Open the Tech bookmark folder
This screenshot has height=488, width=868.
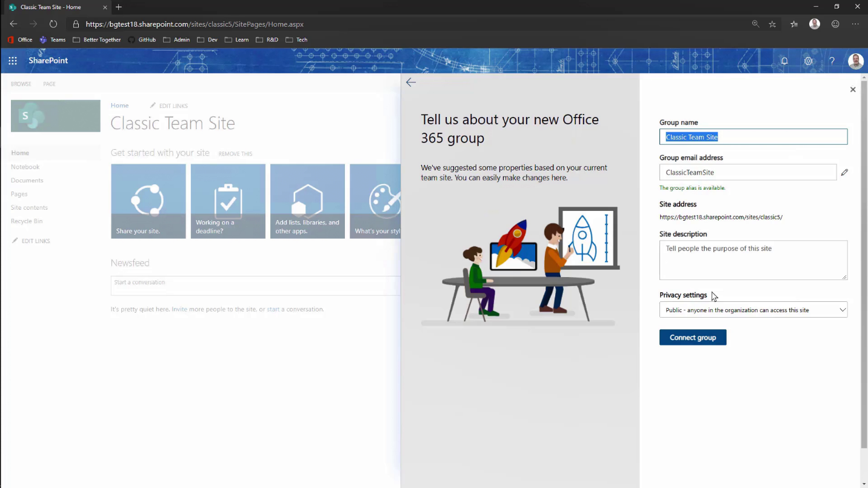point(296,40)
